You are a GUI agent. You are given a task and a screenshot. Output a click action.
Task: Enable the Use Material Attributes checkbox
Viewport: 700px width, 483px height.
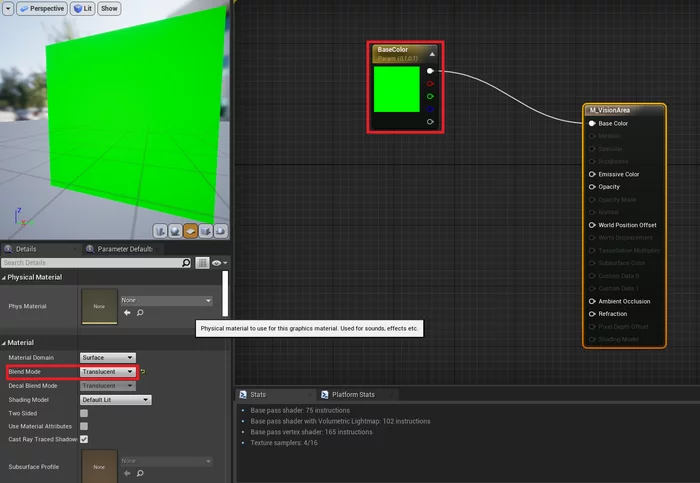click(84, 426)
